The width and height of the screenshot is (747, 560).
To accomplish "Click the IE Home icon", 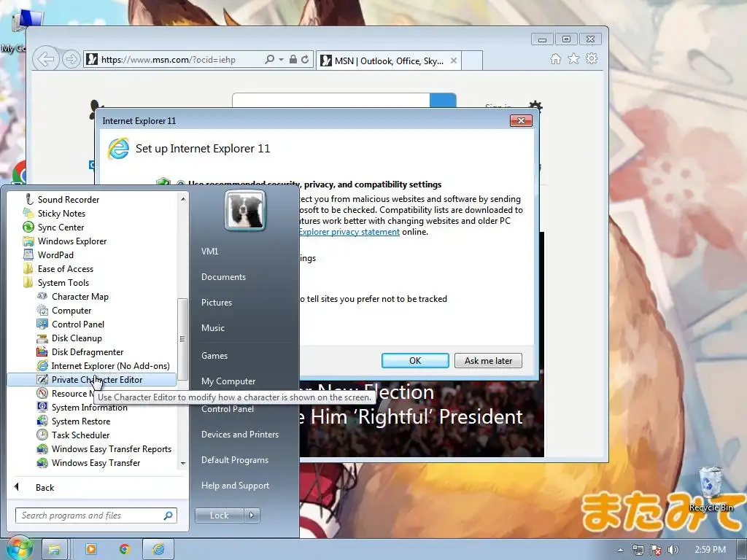I will click(x=555, y=59).
